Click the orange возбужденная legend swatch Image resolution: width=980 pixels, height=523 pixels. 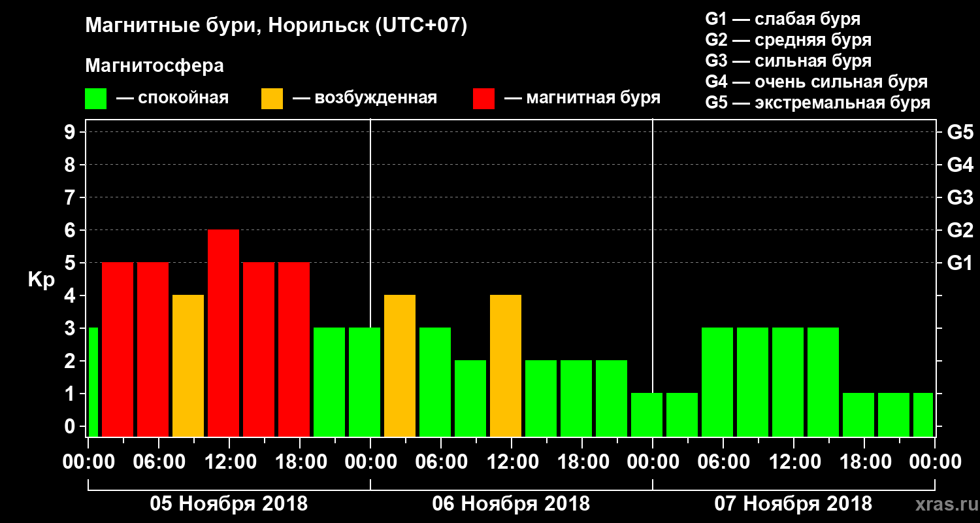pos(272,99)
